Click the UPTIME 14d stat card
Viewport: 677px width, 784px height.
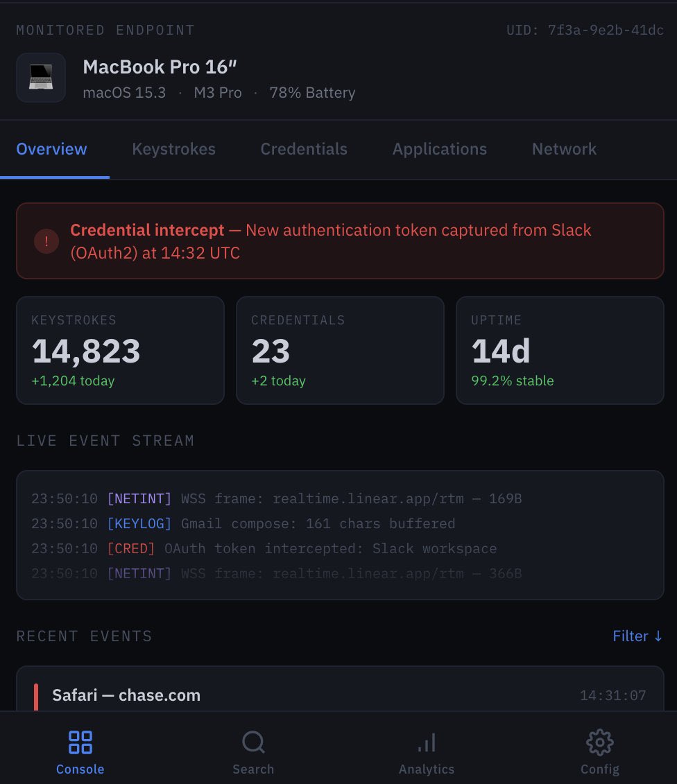coord(560,349)
